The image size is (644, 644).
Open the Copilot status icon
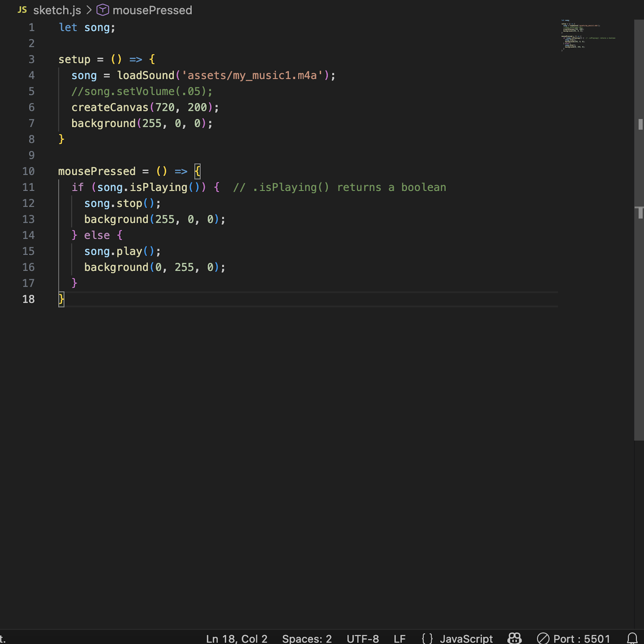[514, 638]
